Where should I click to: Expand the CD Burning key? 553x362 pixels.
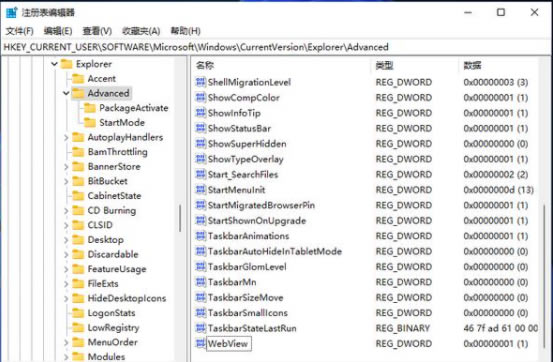(66, 211)
